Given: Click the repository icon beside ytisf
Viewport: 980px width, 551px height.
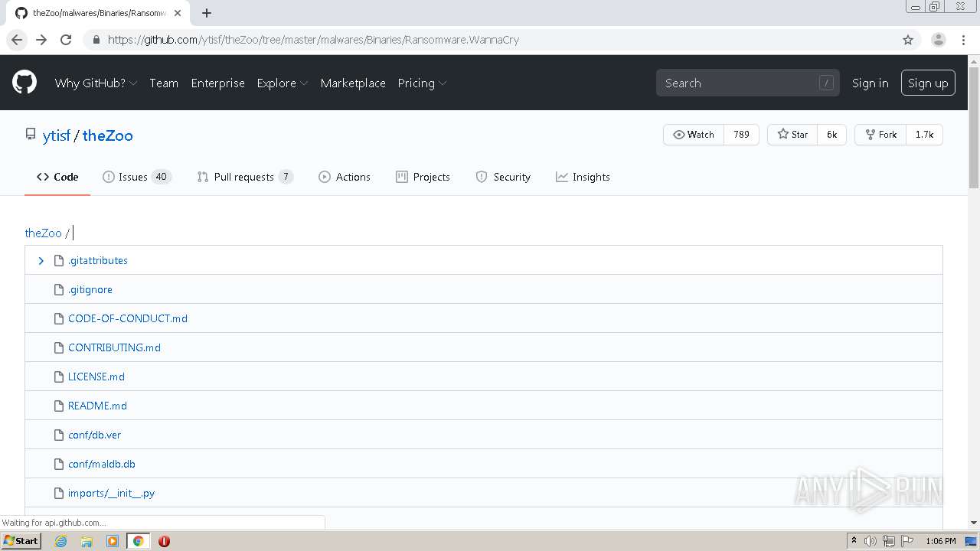Looking at the screenshot, I should click(x=31, y=135).
